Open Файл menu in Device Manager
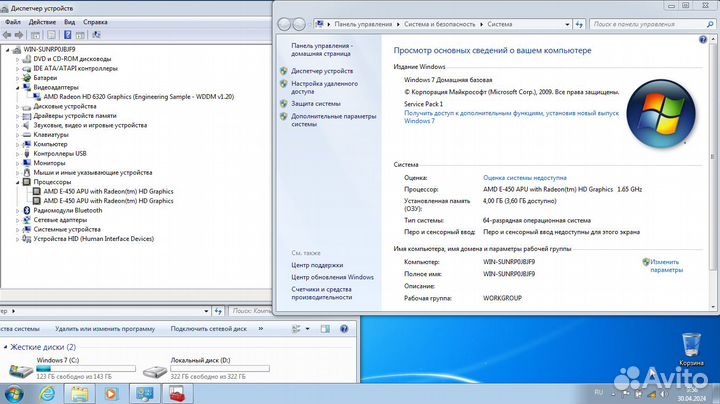The width and height of the screenshot is (720, 404). click(x=13, y=22)
